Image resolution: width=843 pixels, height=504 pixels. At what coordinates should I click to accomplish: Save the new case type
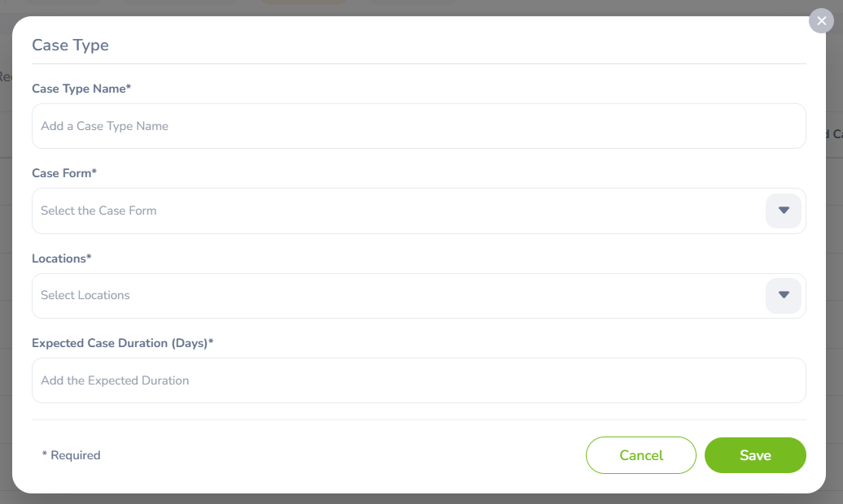coord(754,455)
